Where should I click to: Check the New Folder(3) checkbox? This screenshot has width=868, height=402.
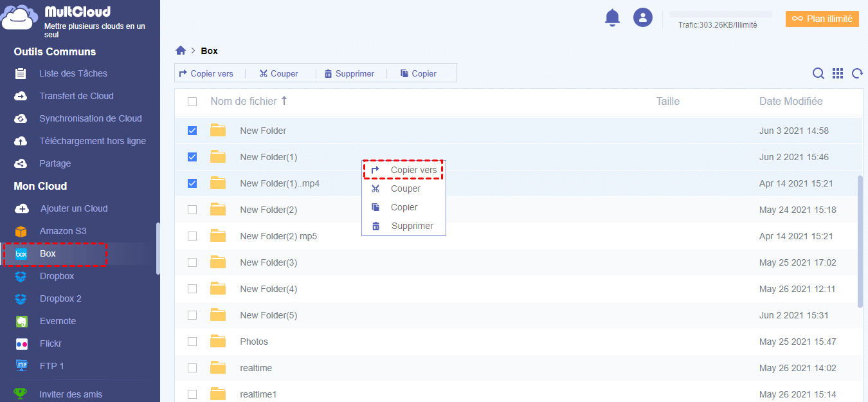coord(192,262)
